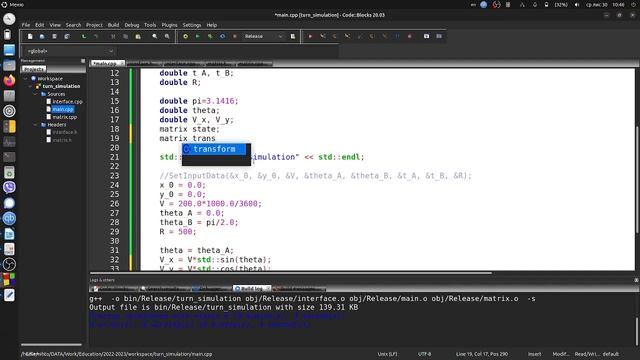The height and width of the screenshot is (360, 640).
Task: Click the green Run icon
Action: [198, 36]
